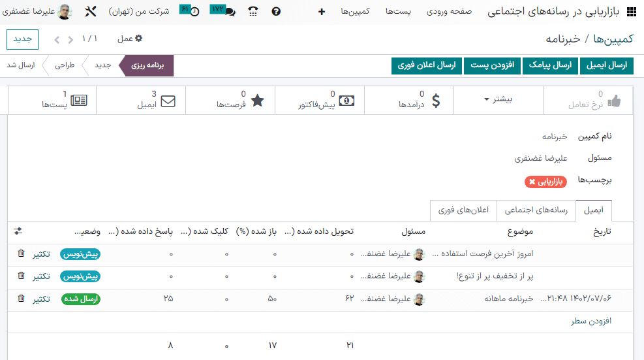Switch to the رسانه‌های اجتماعی tab
The height and width of the screenshot is (360, 644).
point(536,210)
